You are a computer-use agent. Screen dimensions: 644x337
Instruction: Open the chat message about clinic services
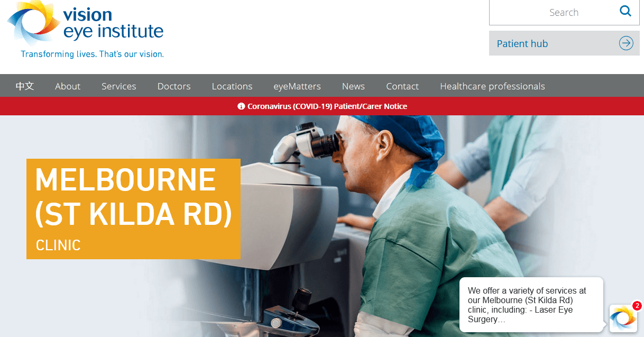pyautogui.click(x=531, y=305)
